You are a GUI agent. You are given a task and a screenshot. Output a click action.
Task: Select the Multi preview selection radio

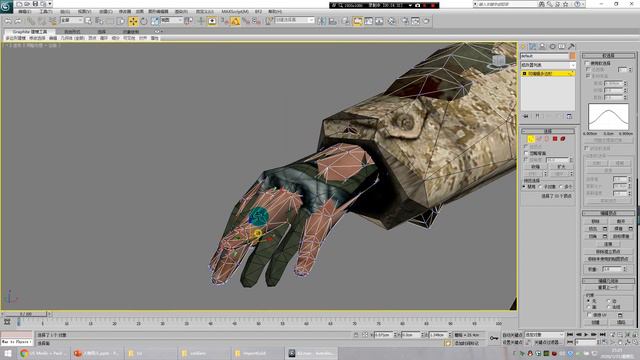560,187
